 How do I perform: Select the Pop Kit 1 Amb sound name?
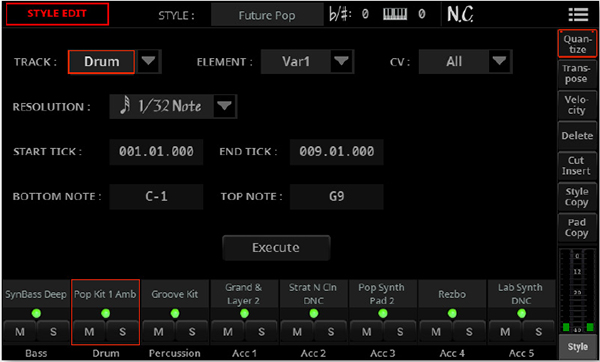coord(105,294)
